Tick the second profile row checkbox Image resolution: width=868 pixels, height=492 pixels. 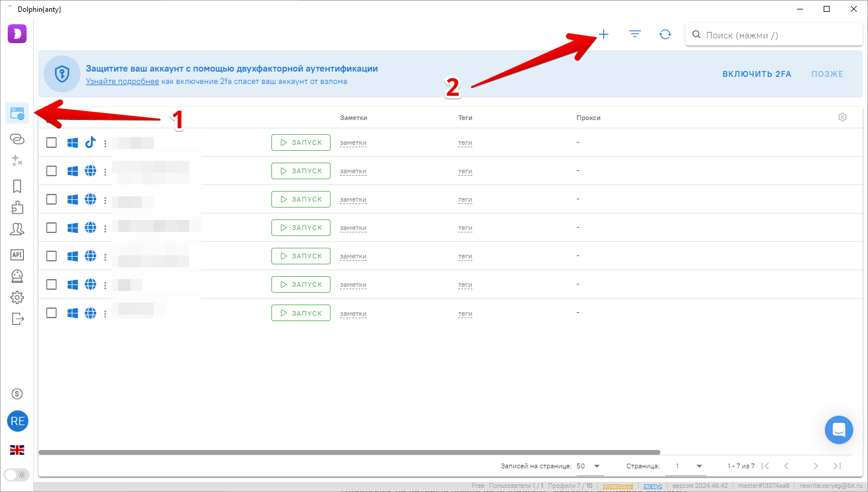point(51,171)
